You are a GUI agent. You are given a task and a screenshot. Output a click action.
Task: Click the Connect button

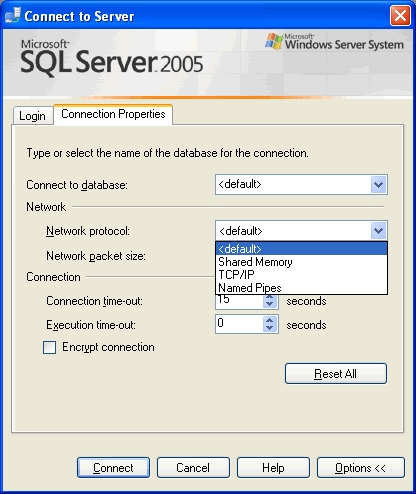[x=113, y=468]
